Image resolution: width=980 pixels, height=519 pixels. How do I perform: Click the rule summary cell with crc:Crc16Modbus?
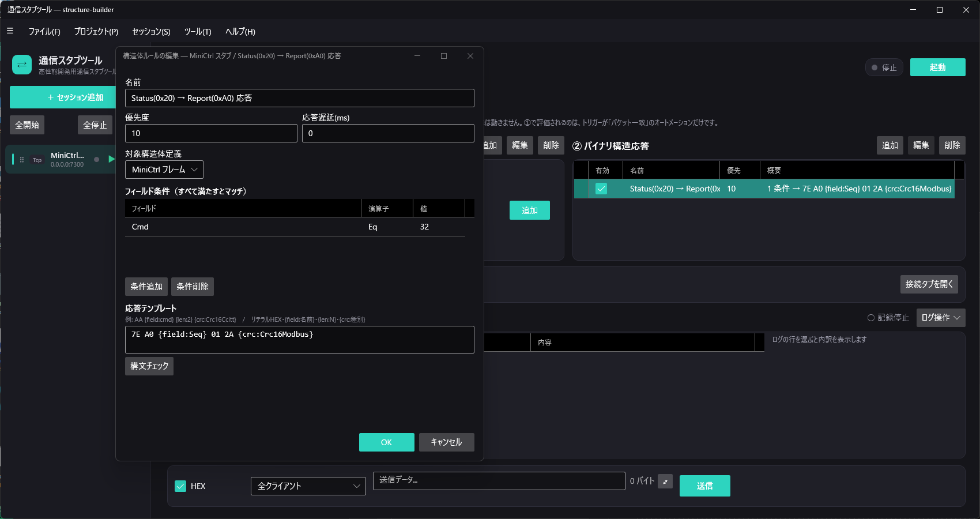tap(857, 189)
